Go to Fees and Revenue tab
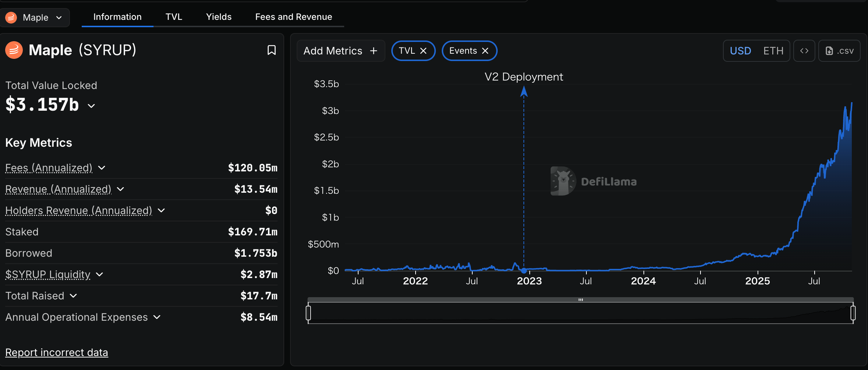 pyautogui.click(x=293, y=17)
